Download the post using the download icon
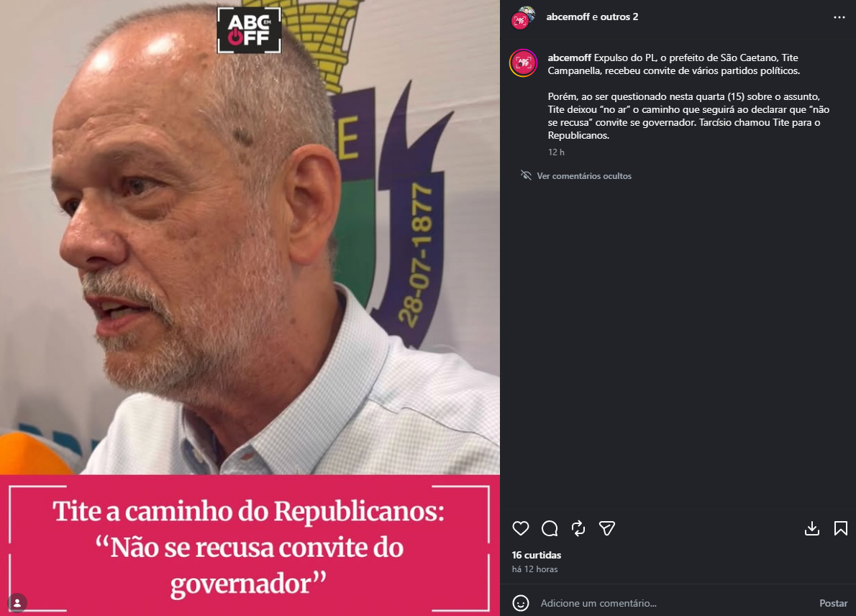 point(812,528)
